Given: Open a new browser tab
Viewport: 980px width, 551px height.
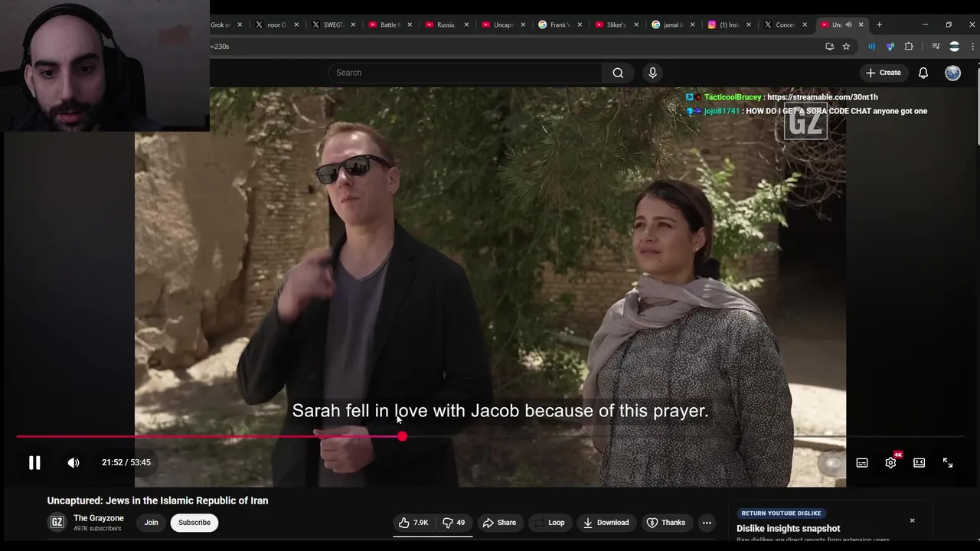Looking at the screenshot, I should [x=879, y=24].
